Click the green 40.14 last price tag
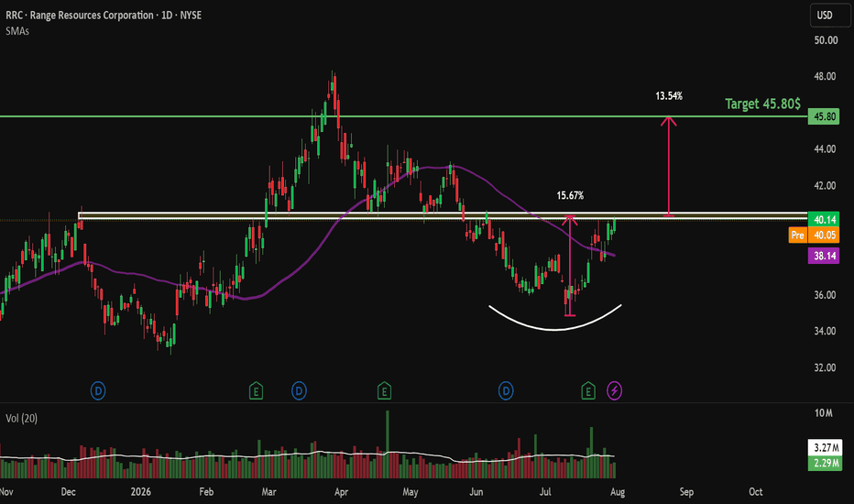Image resolution: width=854 pixels, height=504 pixels. pos(824,220)
